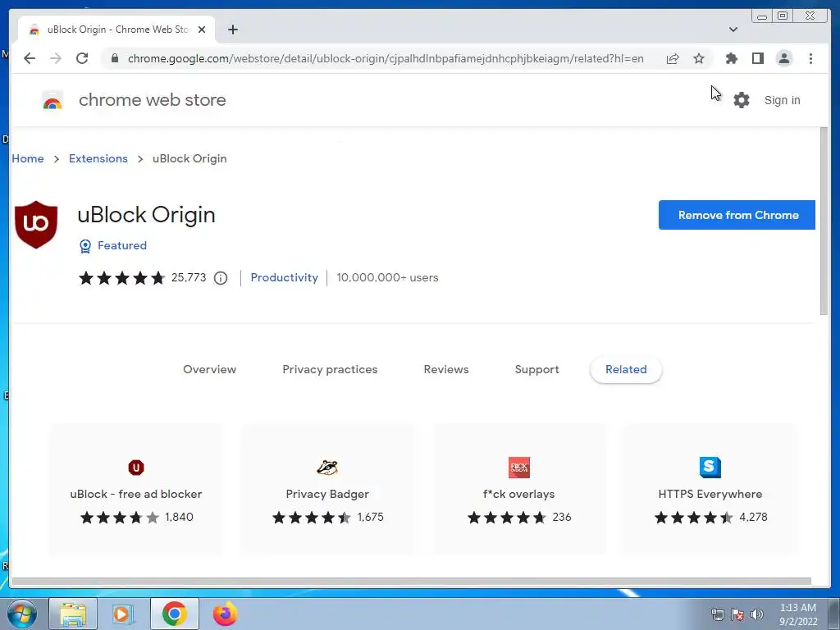This screenshot has width=840, height=630.
Task: Click the vertical page scrollbar
Action: (824, 221)
